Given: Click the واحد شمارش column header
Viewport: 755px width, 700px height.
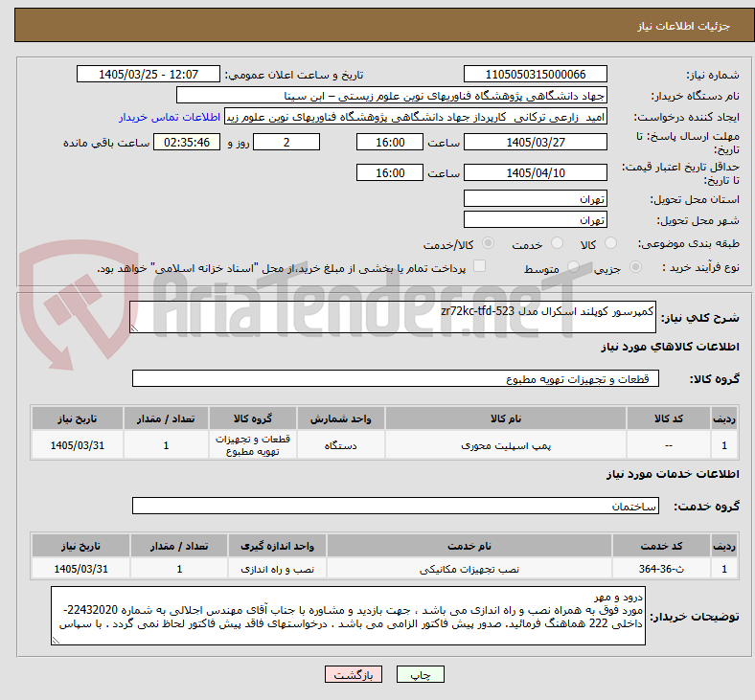Looking at the screenshot, I should [340, 418].
